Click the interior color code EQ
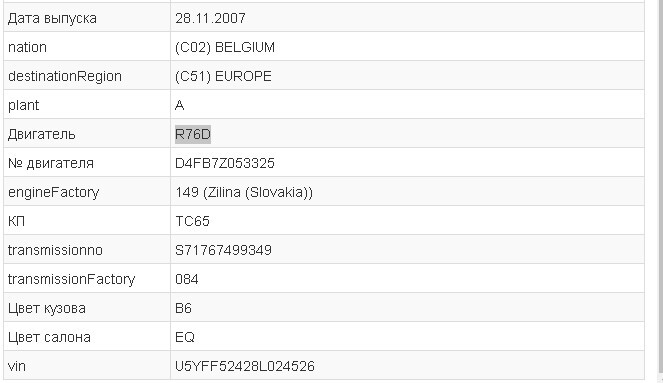The image size is (663, 383). [x=185, y=337]
